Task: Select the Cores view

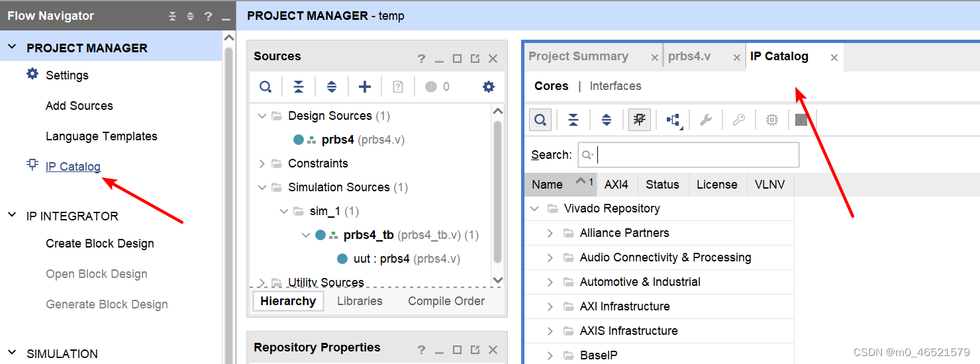Action: point(552,86)
